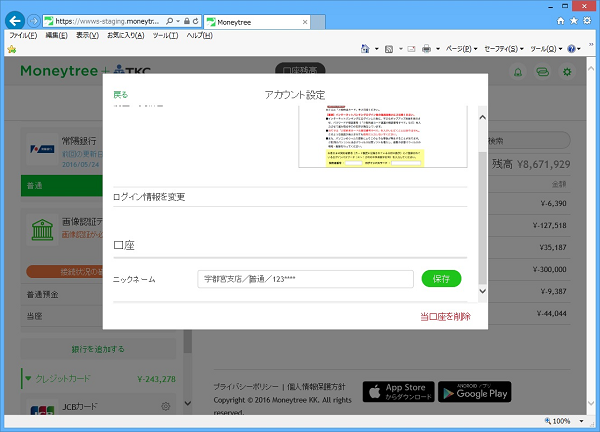Click the dialog scrollbar thumb

[483, 218]
